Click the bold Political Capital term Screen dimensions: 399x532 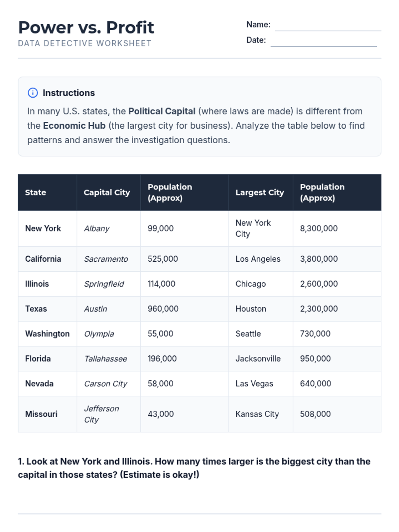coord(162,111)
